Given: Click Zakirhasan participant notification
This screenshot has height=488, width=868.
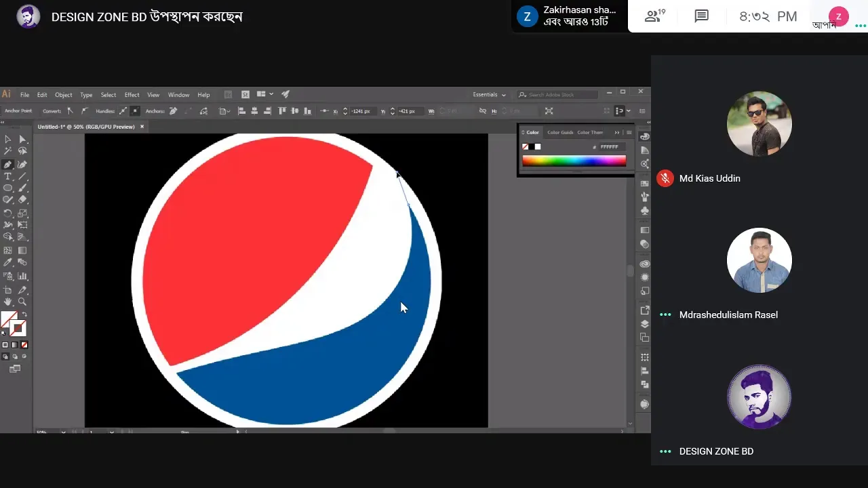Looking at the screenshot, I should [568, 16].
